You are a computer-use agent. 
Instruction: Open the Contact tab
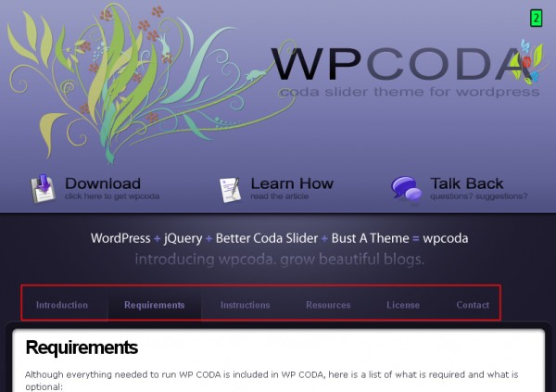coord(473,305)
